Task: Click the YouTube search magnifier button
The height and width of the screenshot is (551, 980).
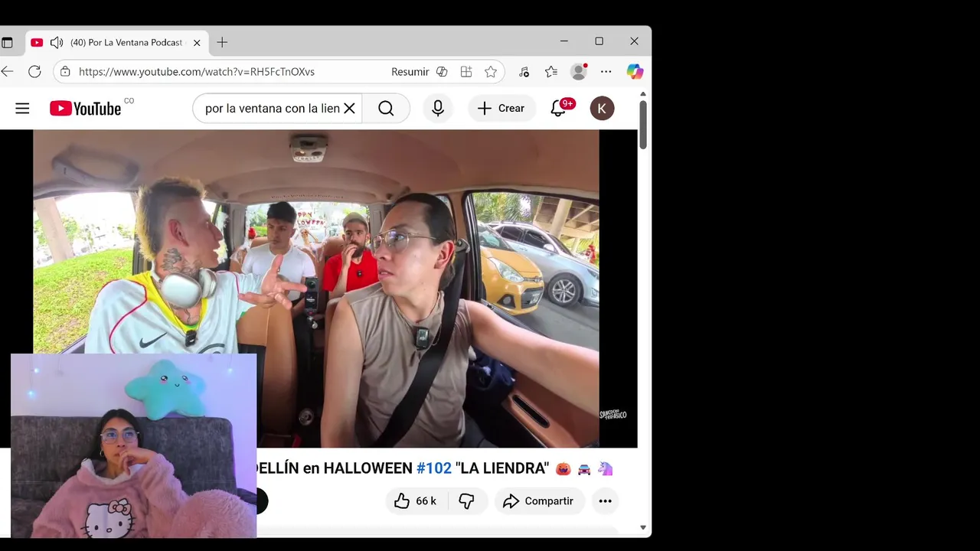Action: pos(386,109)
